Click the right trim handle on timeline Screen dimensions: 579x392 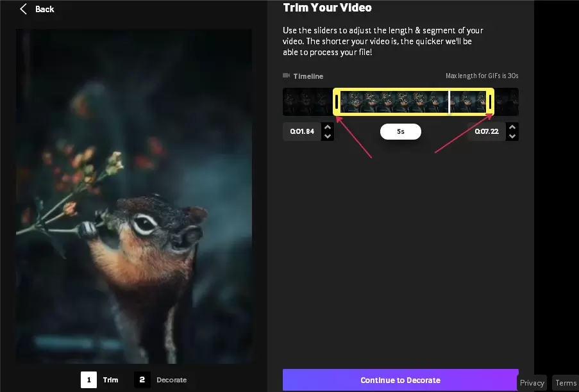click(x=490, y=102)
